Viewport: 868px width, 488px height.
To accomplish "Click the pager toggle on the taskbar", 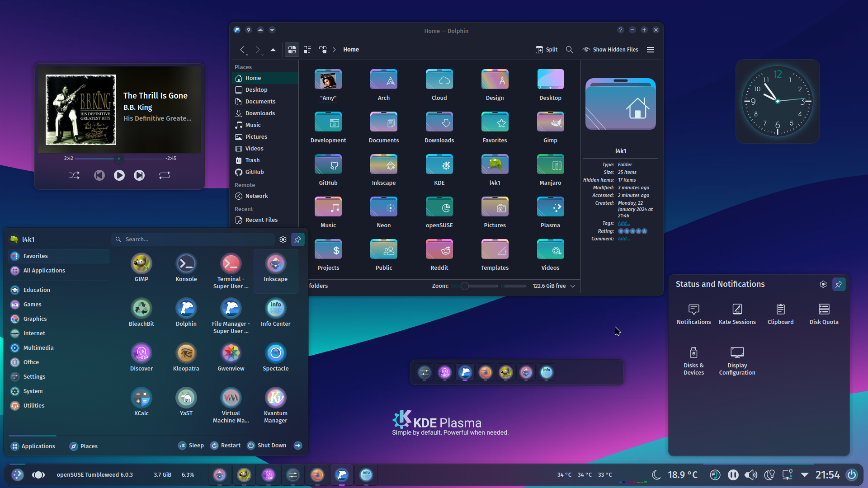I will tap(38, 475).
